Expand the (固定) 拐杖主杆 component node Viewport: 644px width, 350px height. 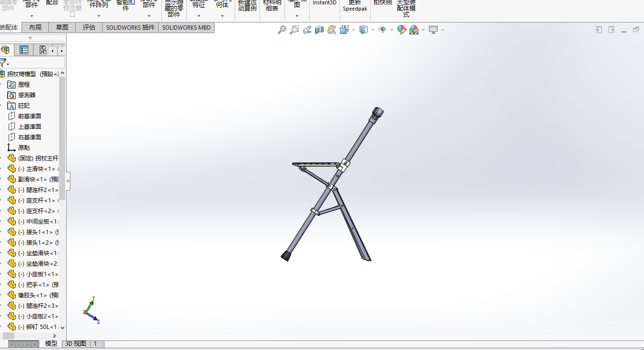[1, 158]
